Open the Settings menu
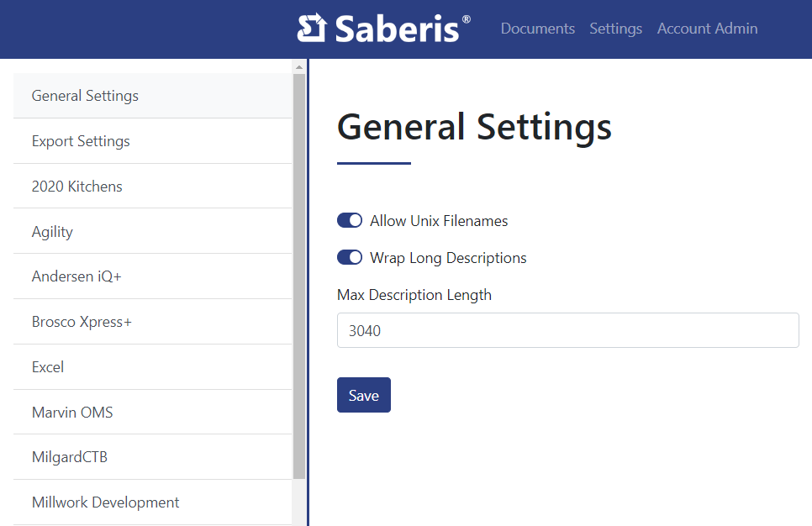Viewport: 812px width, 526px height. (615, 29)
